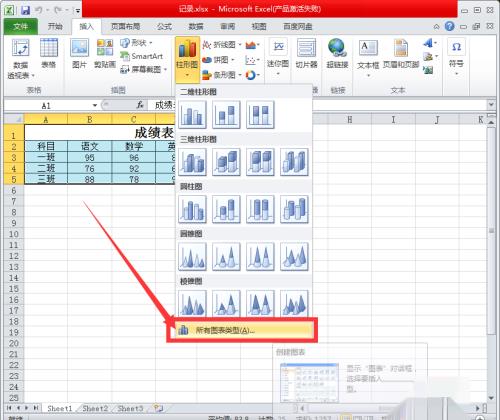Select first 圆锥图 clustered cone chart
The width and height of the screenshot is (500, 420).
(192, 257)
